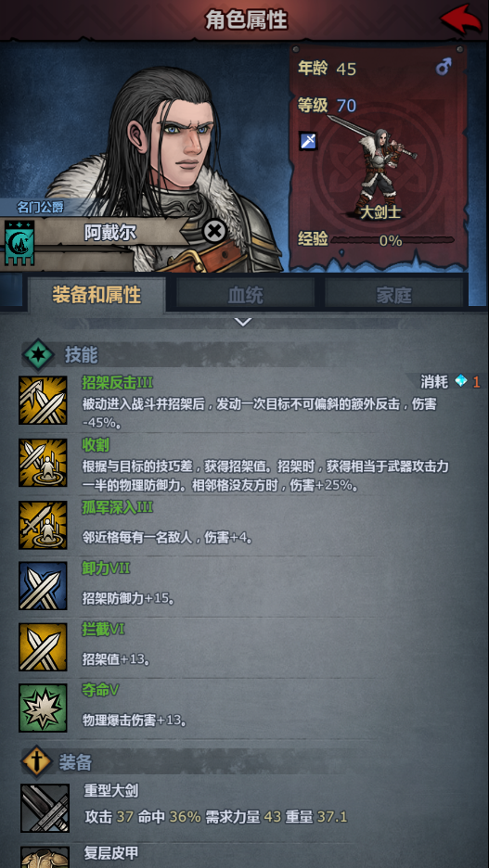Viewport: 489px width, 868px height.
Task: Click the 经验 progress bar
Action: [392, 240]
